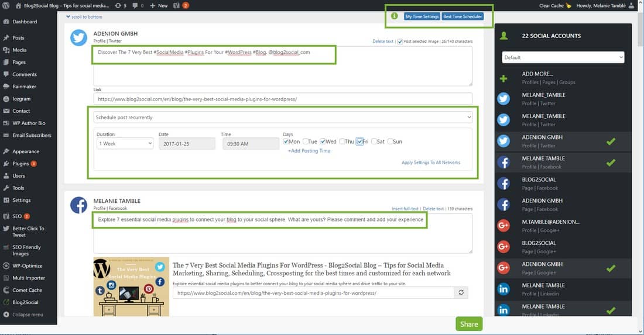Click into the Twitter post text area
This screenshot has width=644, height=335.
283,66
